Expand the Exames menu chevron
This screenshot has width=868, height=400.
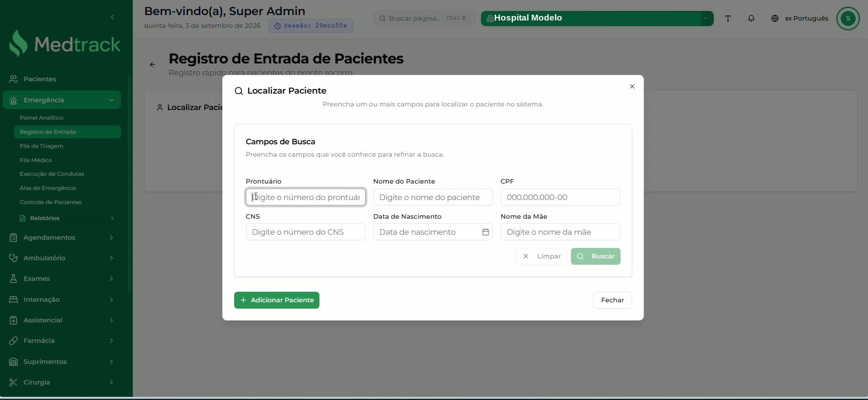[x=111, y=279]
